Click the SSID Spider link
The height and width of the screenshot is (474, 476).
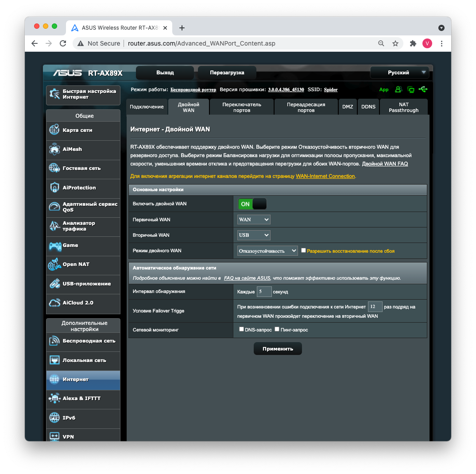[331, 89]
